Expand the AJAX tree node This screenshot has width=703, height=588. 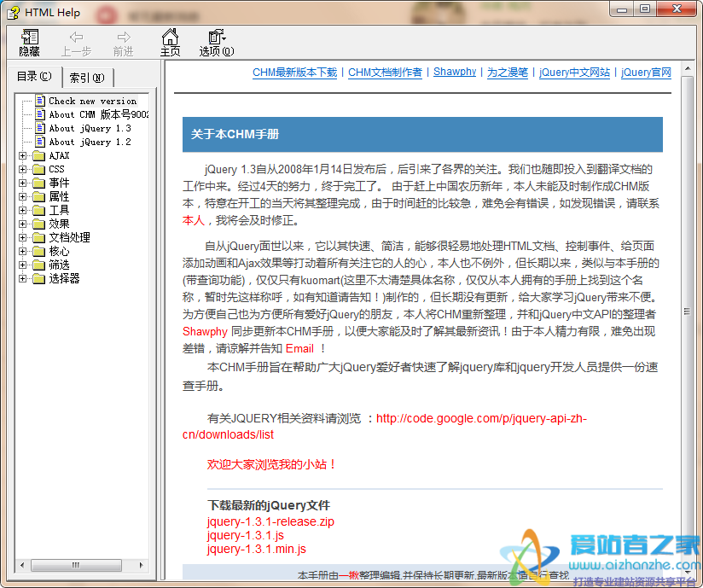point(22,155)
